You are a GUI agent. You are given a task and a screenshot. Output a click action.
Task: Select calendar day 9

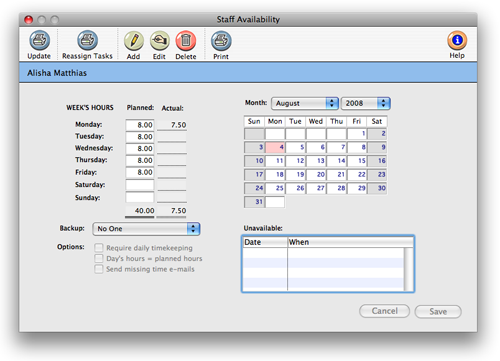(x=377, y=147)
